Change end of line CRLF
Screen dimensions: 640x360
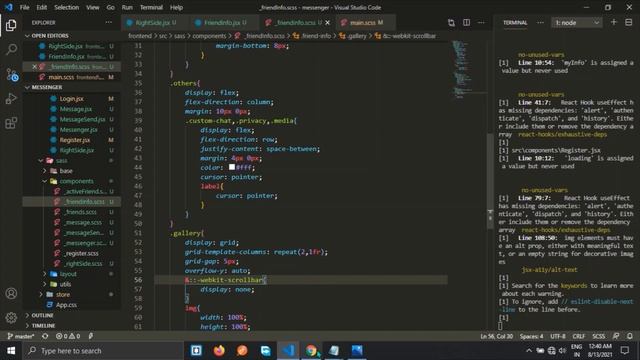point(579,336)
